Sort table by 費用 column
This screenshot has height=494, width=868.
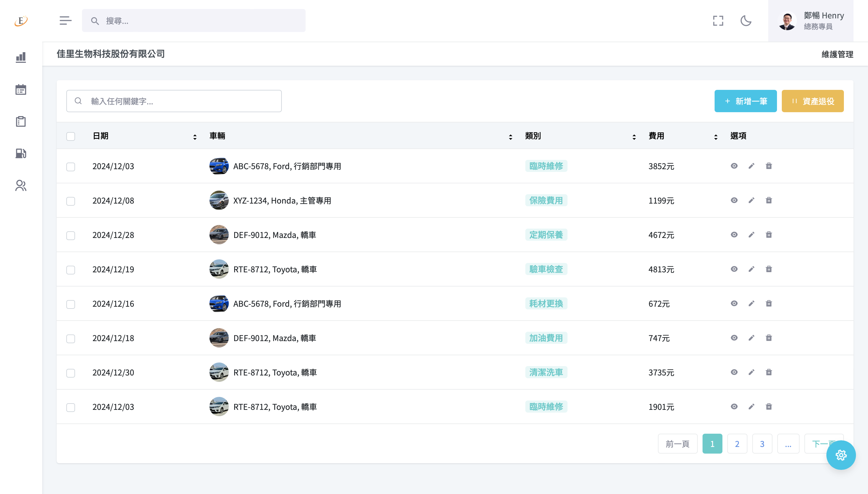coord(716,137)
